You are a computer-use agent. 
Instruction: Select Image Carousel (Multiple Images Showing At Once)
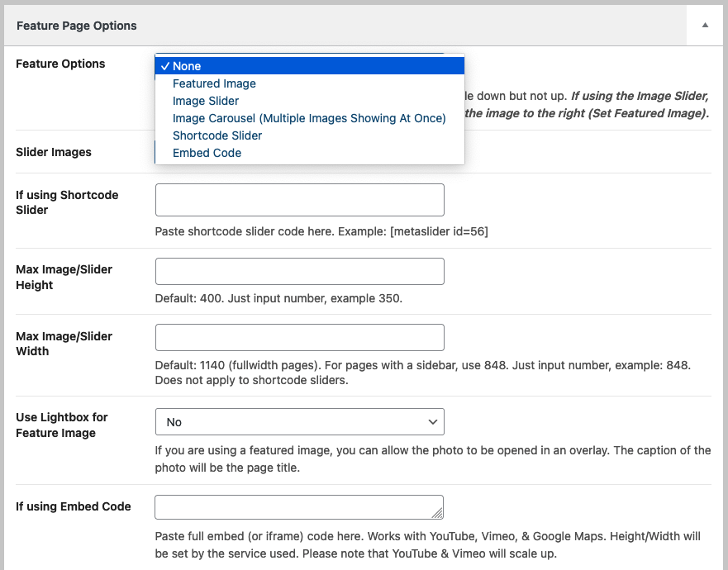(310, 118)
